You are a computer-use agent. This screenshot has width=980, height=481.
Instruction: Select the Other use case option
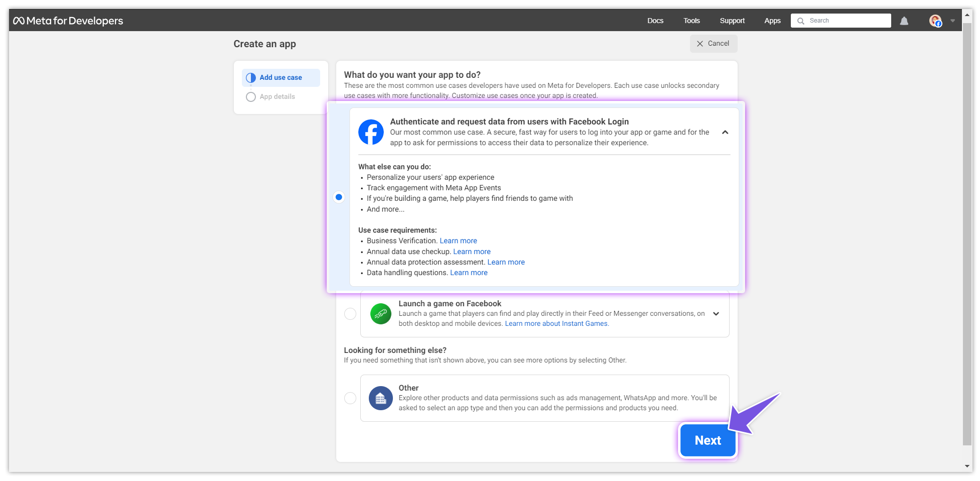[350, 398]
